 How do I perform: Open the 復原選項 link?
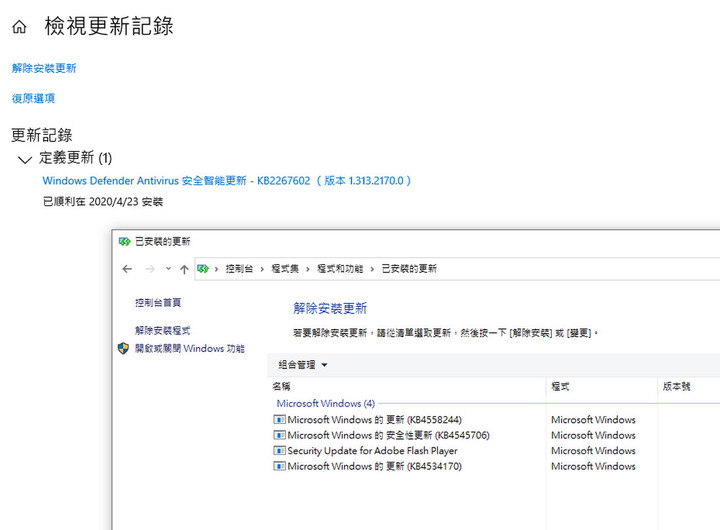click(33, 98)
